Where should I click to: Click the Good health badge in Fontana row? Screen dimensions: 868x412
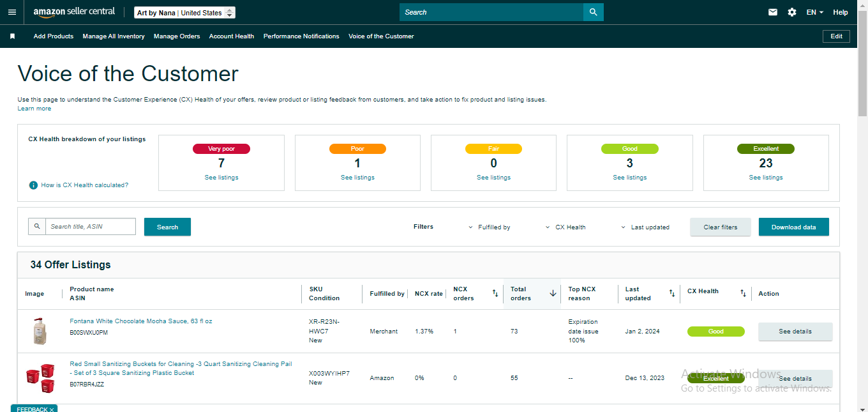[716, 332]
